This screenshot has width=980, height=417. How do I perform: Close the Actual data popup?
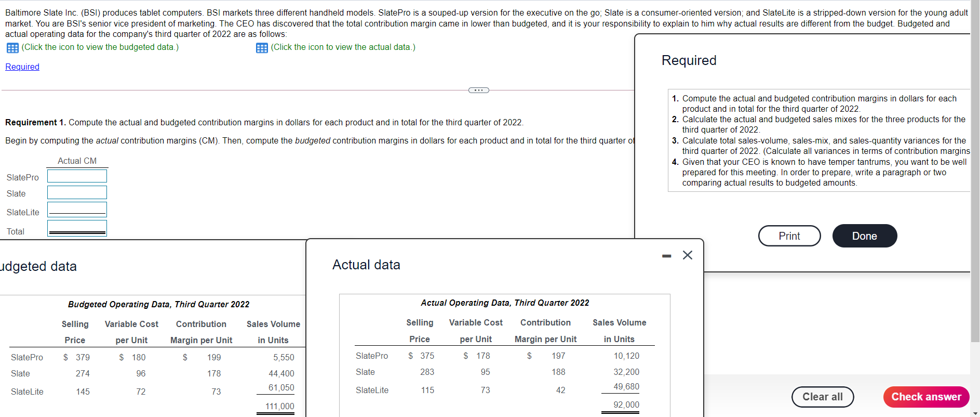click(x=688, y=255)
